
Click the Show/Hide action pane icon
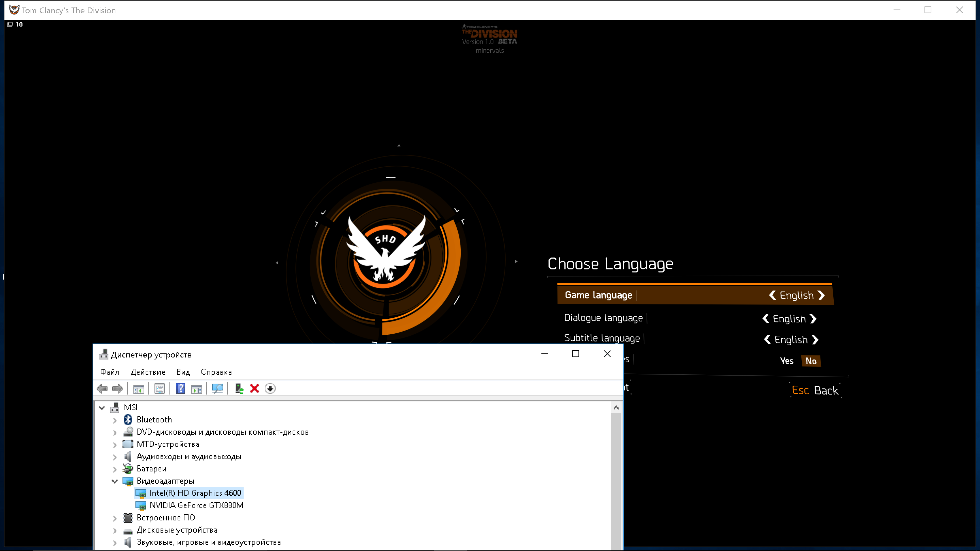197,389
